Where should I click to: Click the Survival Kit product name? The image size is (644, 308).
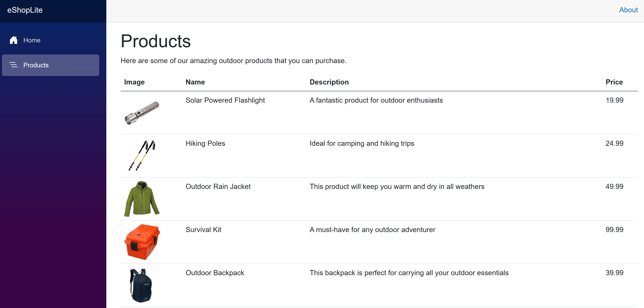tap(203, 230)
